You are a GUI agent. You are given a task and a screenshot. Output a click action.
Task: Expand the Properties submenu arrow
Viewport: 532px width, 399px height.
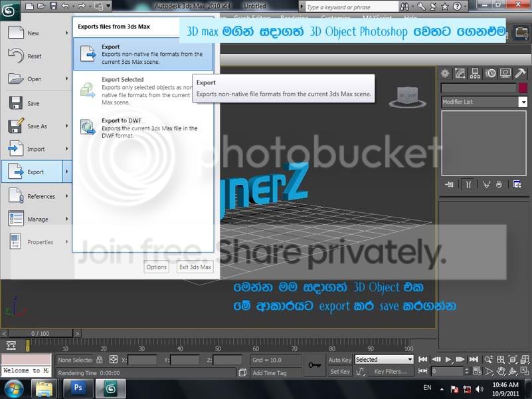(x=67, y=242)
